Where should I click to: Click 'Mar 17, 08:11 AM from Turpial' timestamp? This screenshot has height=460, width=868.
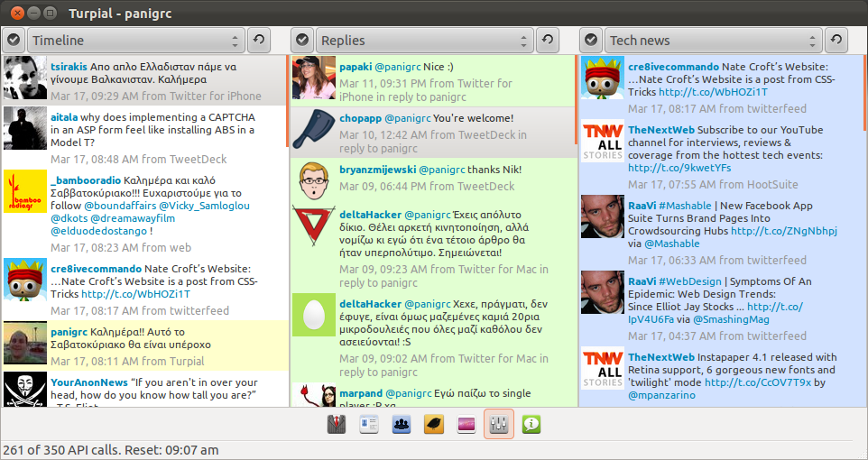(x=127, y=362)
